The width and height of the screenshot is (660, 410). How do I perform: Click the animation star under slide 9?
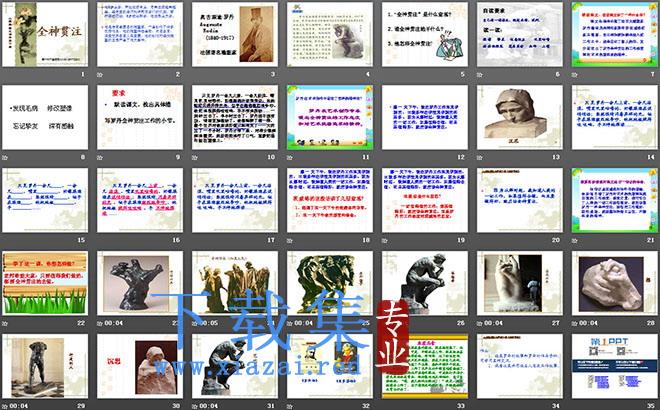point(100,157)
